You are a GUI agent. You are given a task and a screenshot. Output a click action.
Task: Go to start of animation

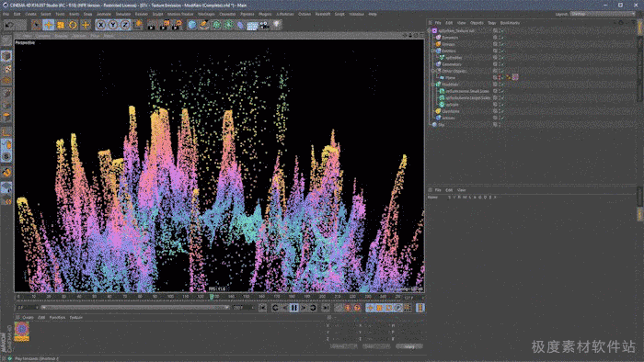tap(263, 308)
